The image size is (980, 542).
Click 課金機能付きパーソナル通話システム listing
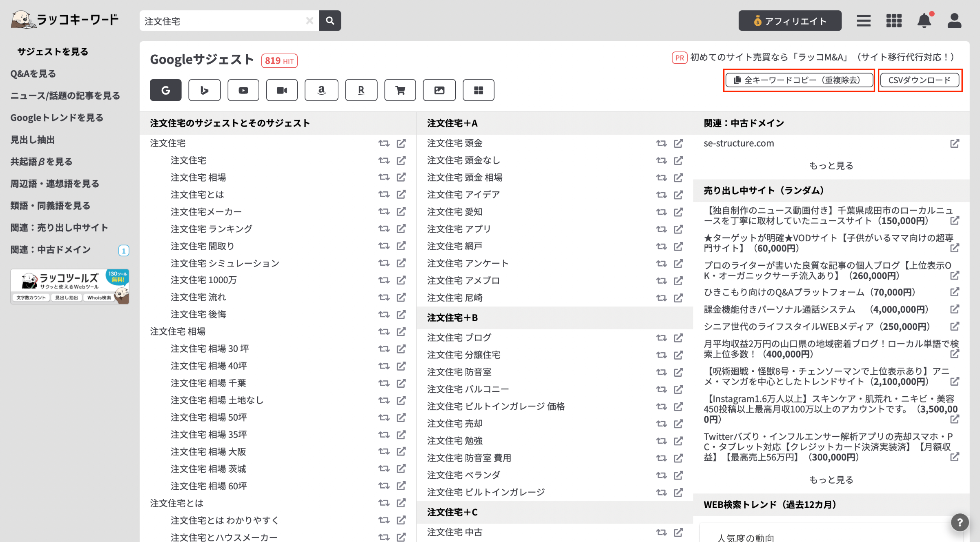click(x=816, y=309)
